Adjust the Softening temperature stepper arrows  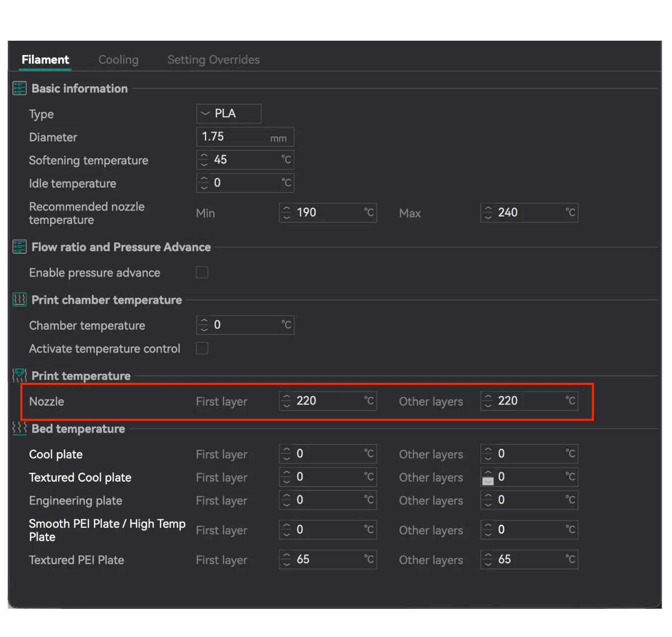point(204,160)
